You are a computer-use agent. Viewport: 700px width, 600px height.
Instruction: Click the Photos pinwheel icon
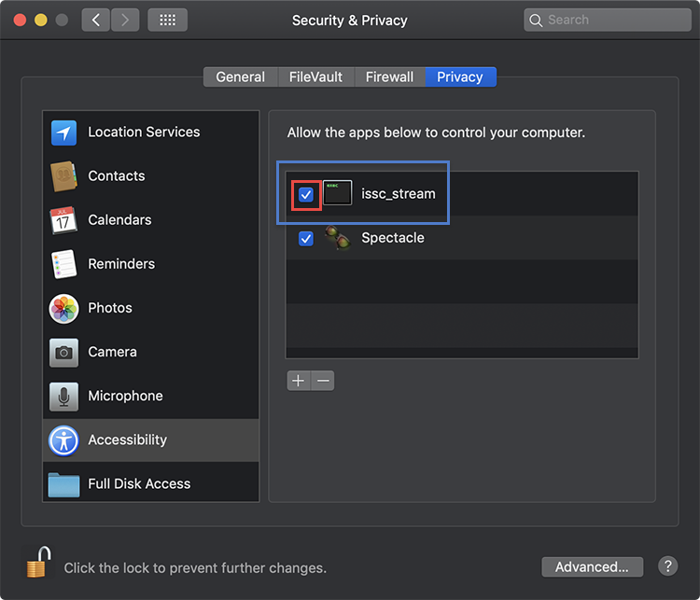point(63,309)
